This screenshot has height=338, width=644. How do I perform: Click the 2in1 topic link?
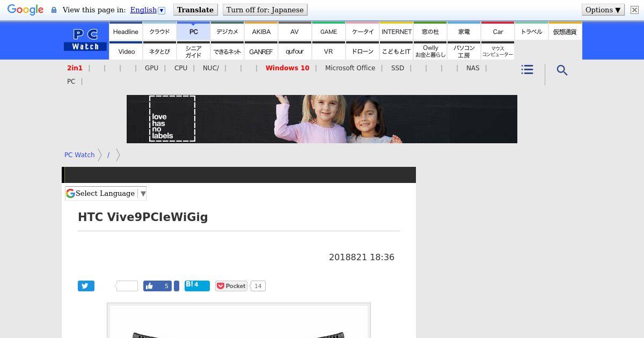tap(75, 68)
